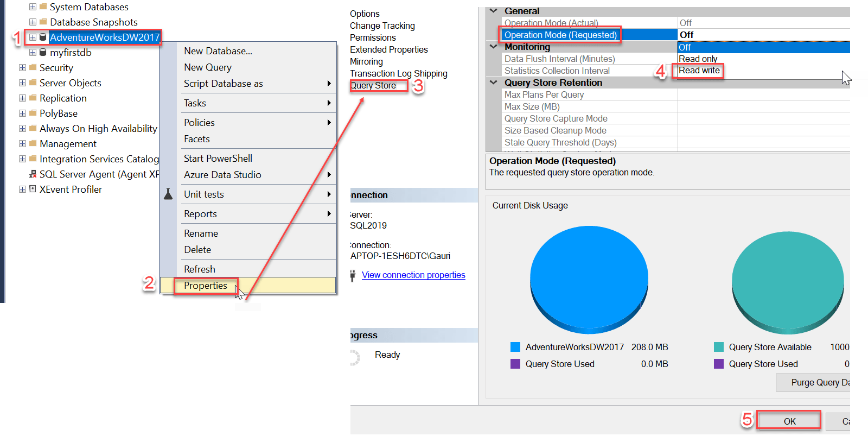
Task: Select the Extended Properties page
Action: [389, 49]
